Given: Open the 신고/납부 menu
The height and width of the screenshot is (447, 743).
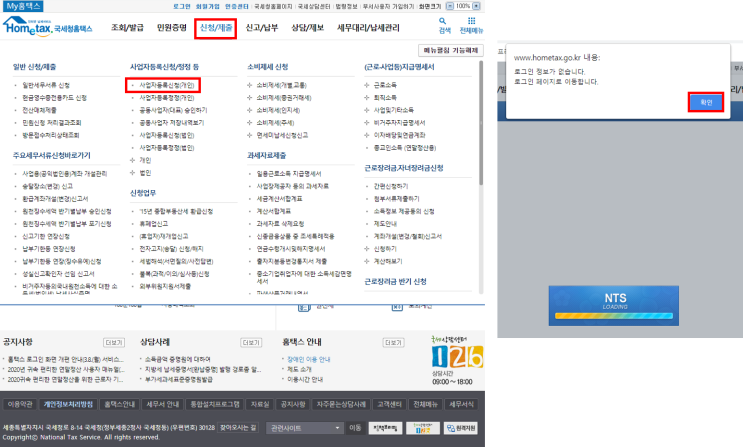Looking at the screenshot, I should pos(262,27).
